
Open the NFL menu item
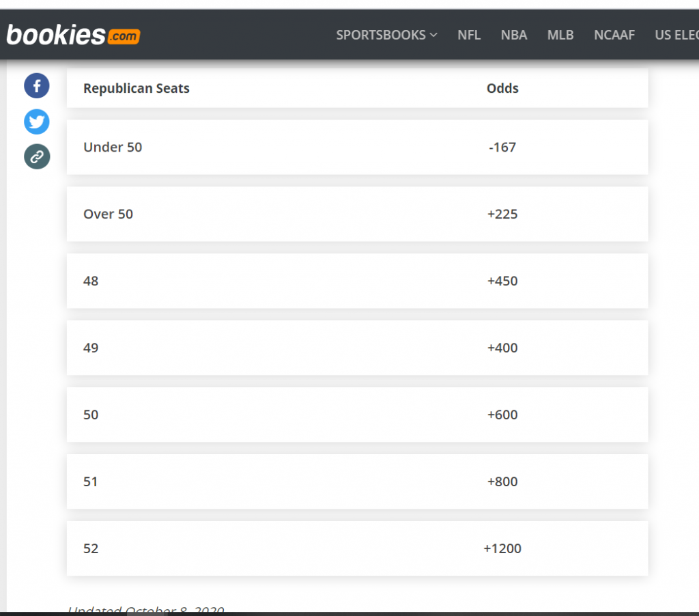tap(469, 35)
